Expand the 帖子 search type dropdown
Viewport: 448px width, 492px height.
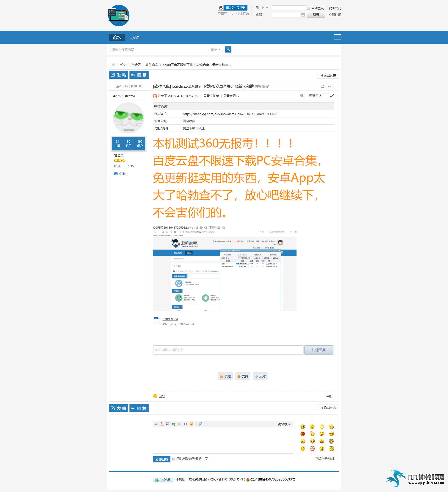pos(215,49)
